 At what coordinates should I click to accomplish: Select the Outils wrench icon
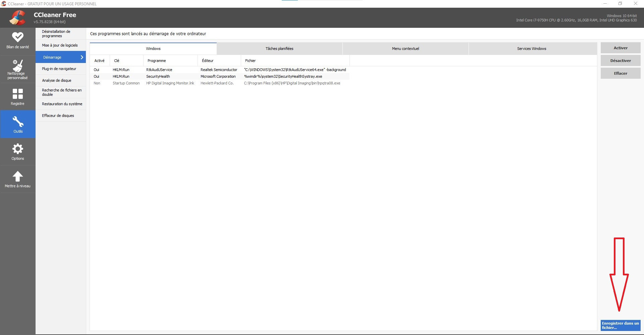click(x=18, y=122)
